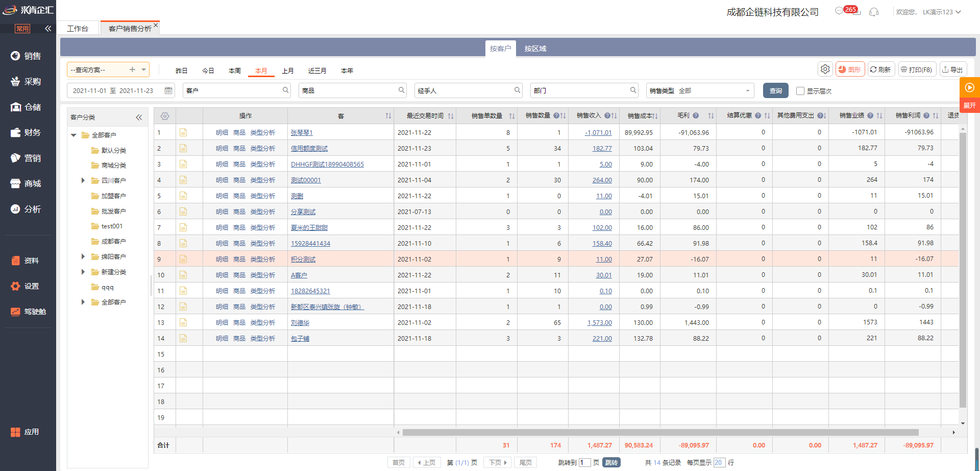The height and width of the screenshot is (471, 980).
Task: Collapse the 客户分类 panel
Action: point(139,117)
